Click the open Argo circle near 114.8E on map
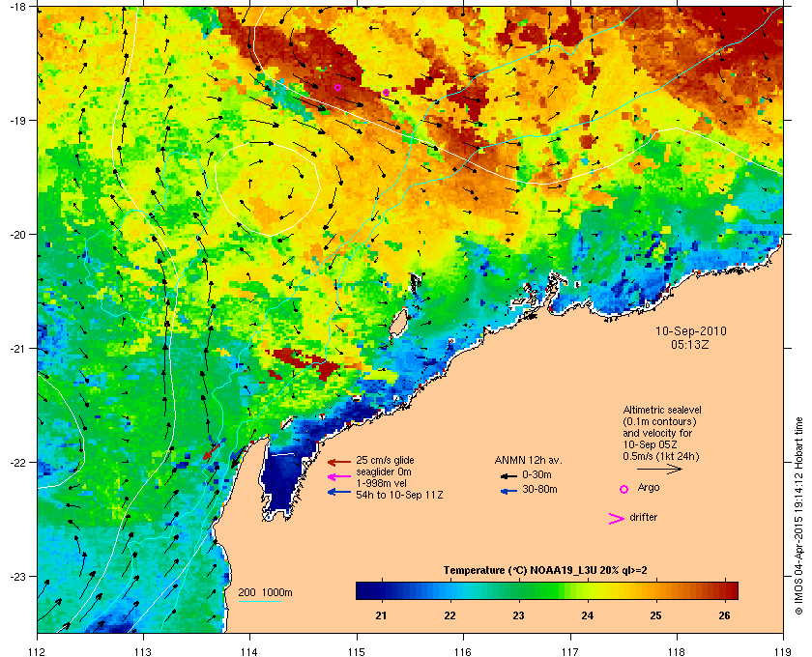The height and width of the screenshot is (657, 812). (337, 87)
